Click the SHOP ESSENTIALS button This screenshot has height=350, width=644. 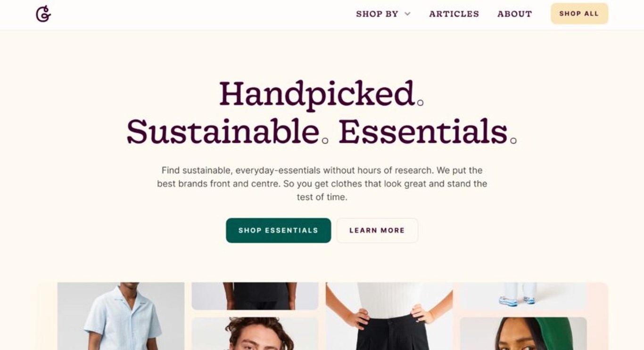click(278, 230)
